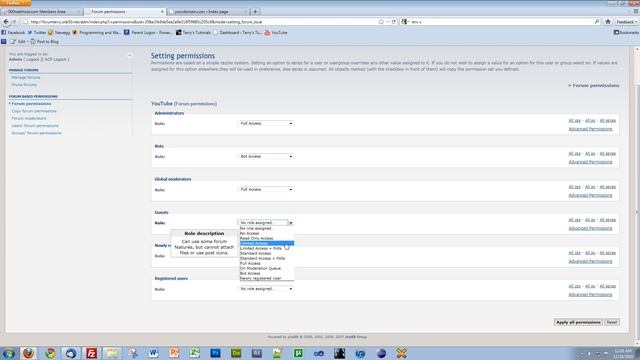Open Advanced Permissions for Guests
Viewport: 640px width, 360px height.
pos(590,228)
